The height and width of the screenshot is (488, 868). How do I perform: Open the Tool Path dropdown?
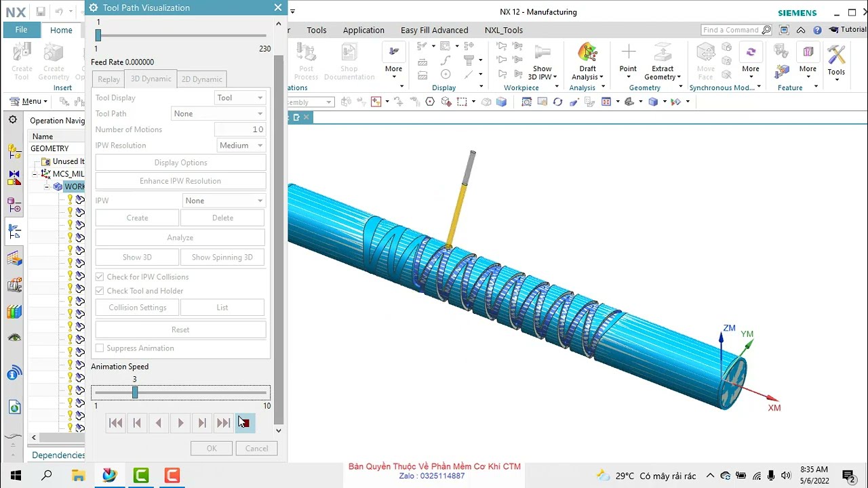[218, 113]
